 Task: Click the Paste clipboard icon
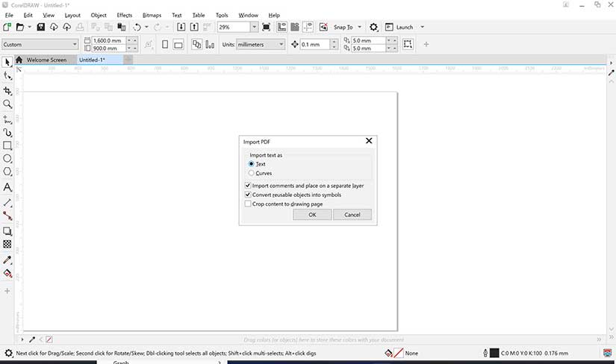click(122, 27)
